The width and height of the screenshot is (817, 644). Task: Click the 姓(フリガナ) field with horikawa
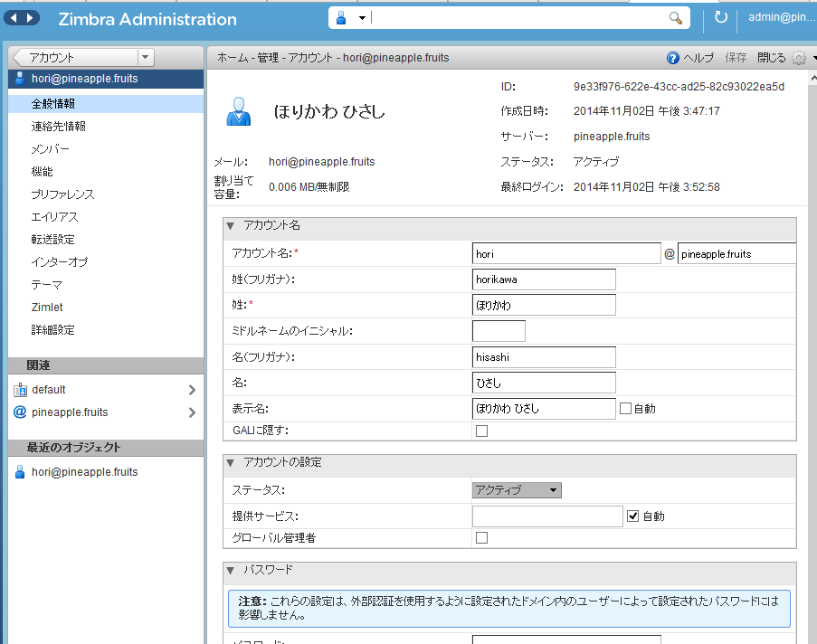click(544, 279)
